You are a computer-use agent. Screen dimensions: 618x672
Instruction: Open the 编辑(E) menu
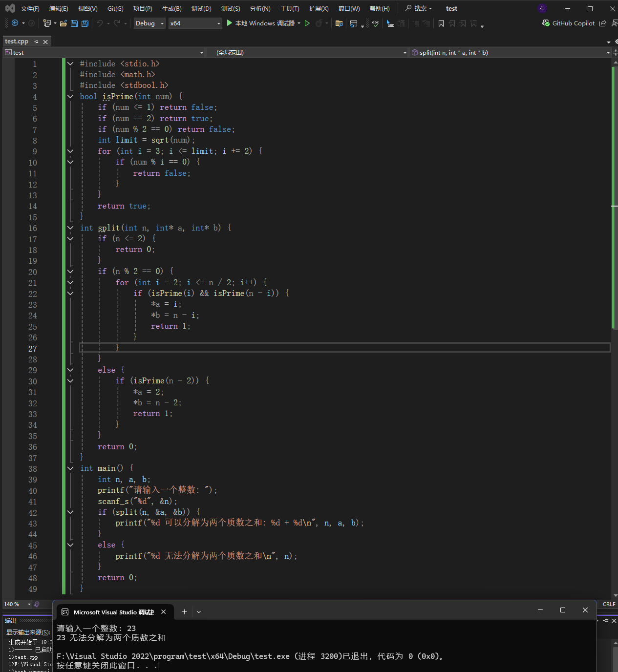59,8
